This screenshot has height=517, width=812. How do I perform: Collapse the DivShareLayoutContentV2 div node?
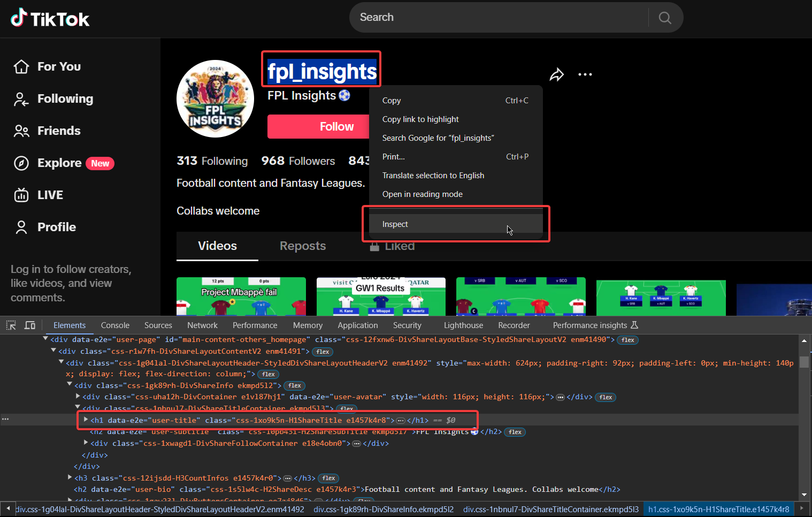click(x=53, y=351)
